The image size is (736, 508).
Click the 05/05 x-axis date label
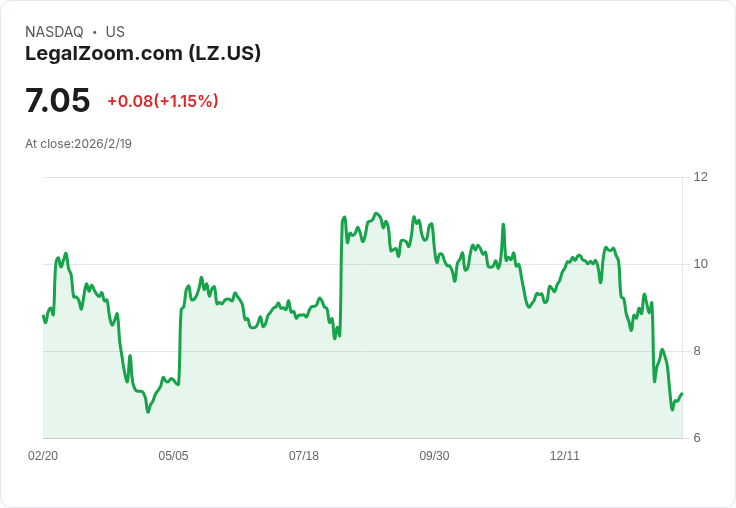[173, 456]
